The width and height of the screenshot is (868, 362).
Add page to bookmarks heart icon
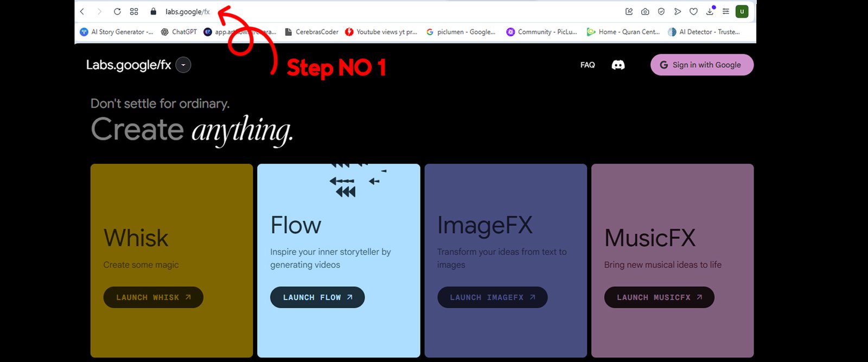click(693, 11)
